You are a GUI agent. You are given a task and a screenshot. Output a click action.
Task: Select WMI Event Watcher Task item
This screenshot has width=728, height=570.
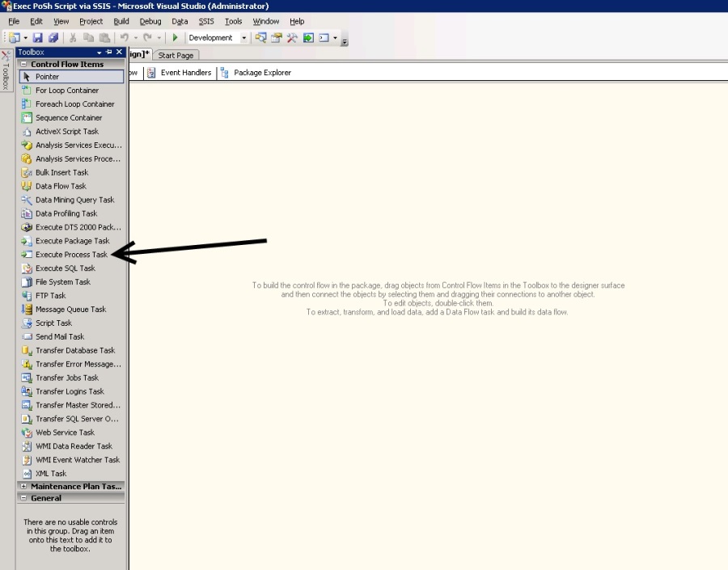click(x=71, y=459)
